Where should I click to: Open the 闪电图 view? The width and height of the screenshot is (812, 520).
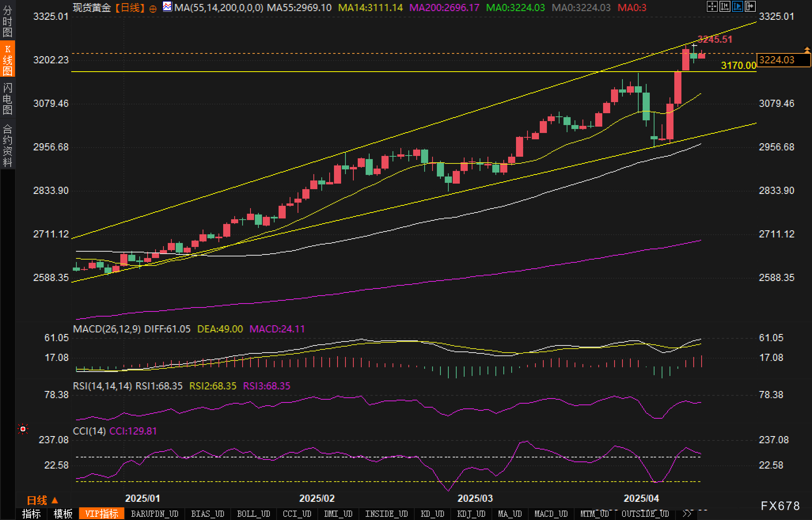pos(8,99)
